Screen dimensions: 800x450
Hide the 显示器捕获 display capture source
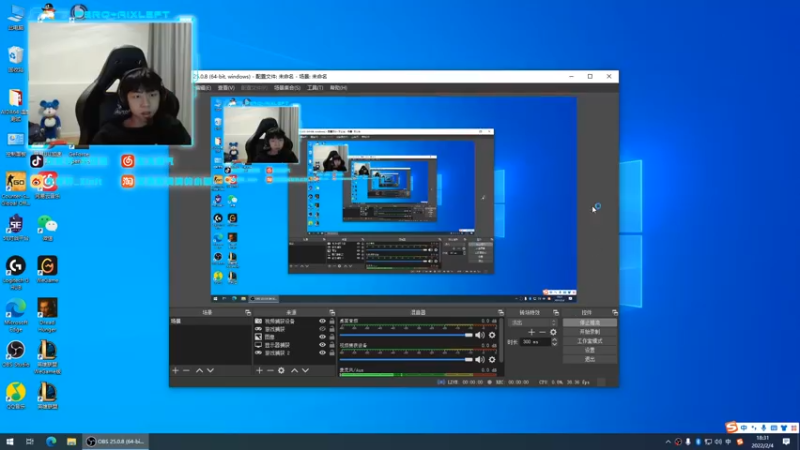(x=322, y=345)
